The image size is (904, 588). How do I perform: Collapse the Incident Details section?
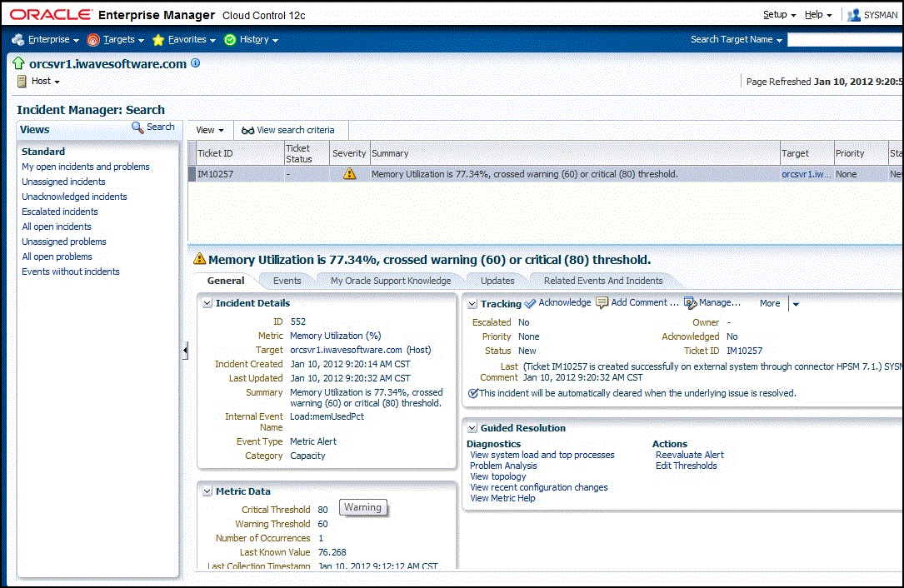(x=207, y=303)
